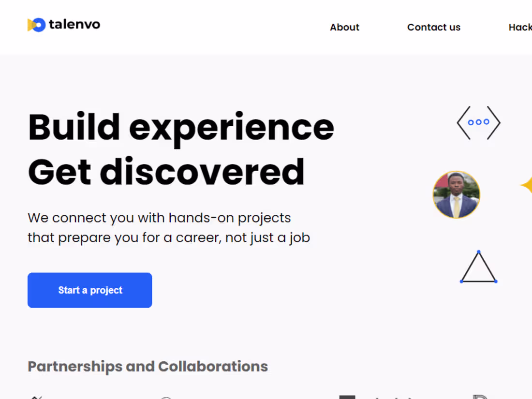
Task: Select the code brackets decoration icon
Action: (x=478, y=122)
